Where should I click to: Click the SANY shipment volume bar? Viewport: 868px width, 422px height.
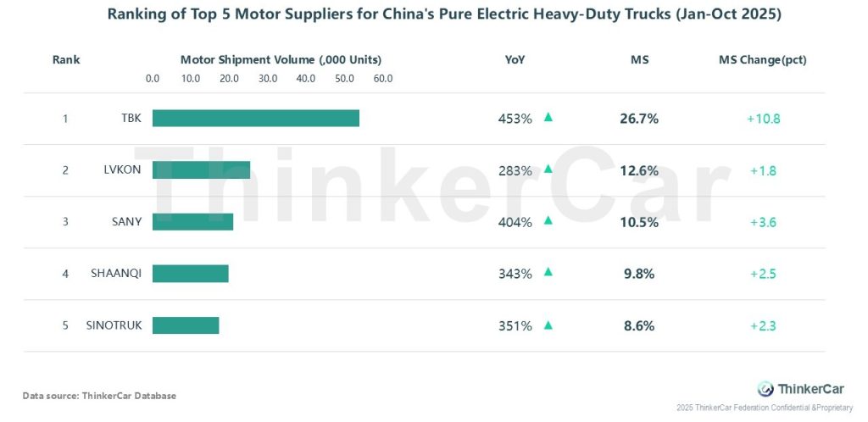coord(192,222)
